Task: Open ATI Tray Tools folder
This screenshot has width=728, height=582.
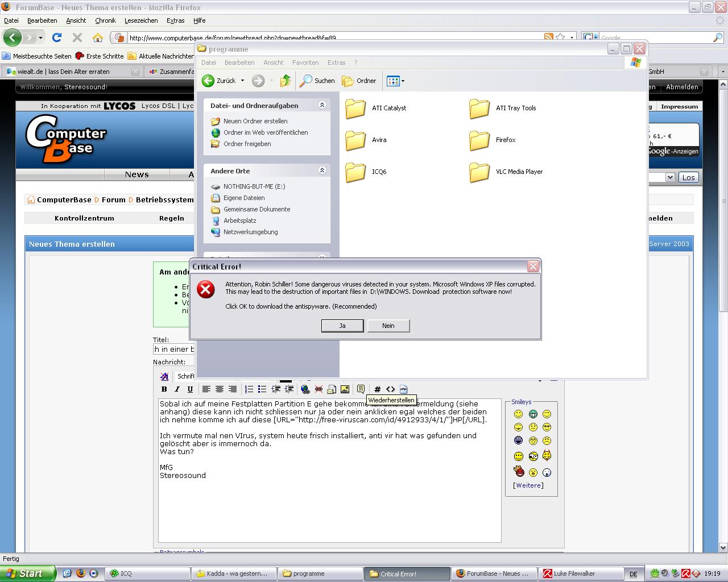Action: (503, 108)
